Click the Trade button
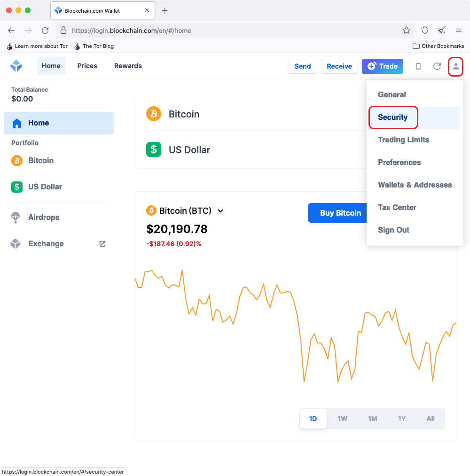The width and height of the screenshot is (470, 476). (x=383, y=66)
